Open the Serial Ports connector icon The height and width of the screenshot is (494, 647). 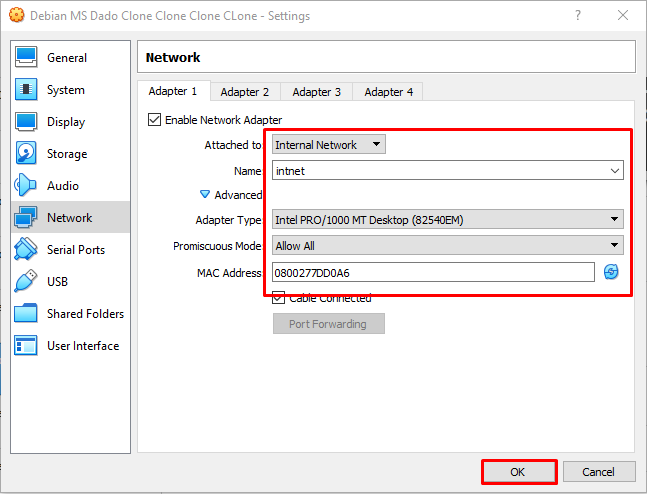tap(26, 249)
